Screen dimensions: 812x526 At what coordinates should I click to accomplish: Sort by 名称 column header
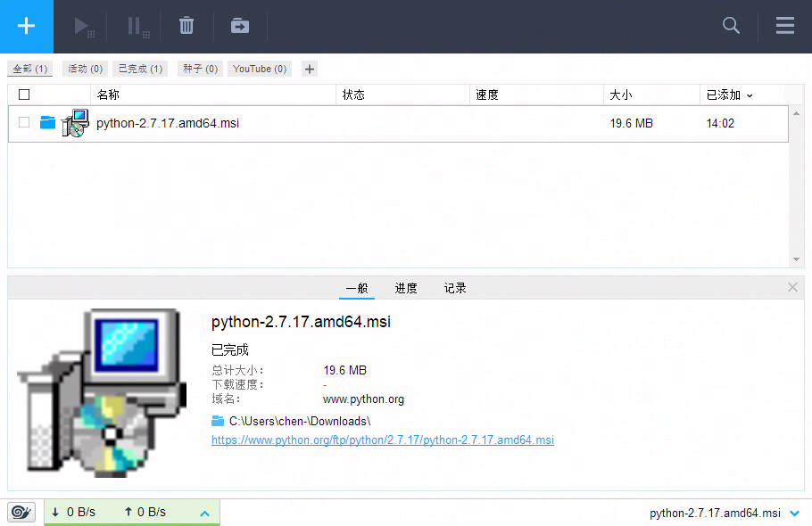(213, 95)
